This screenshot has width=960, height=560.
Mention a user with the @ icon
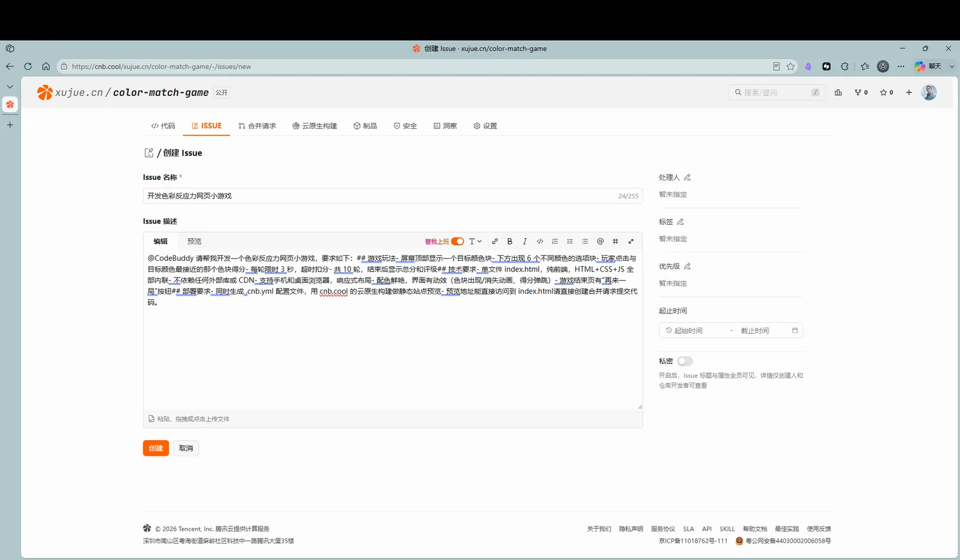pyautogui.click(x=601, y=242)
